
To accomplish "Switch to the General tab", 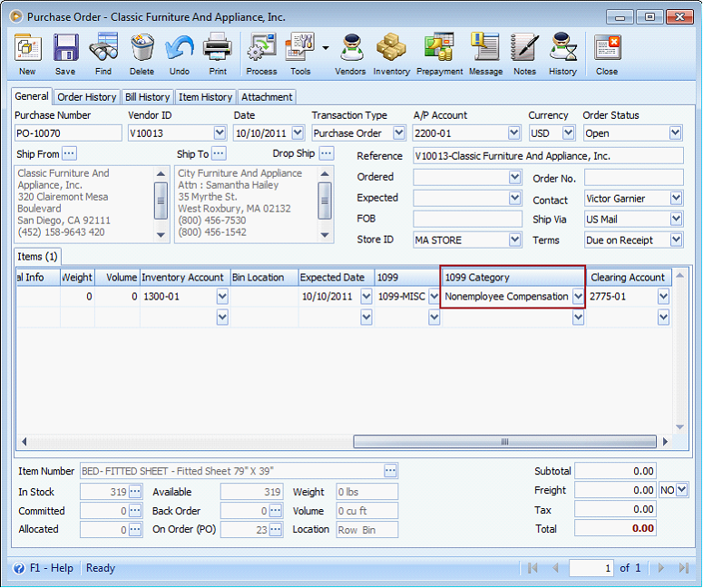I will [32, 96].
